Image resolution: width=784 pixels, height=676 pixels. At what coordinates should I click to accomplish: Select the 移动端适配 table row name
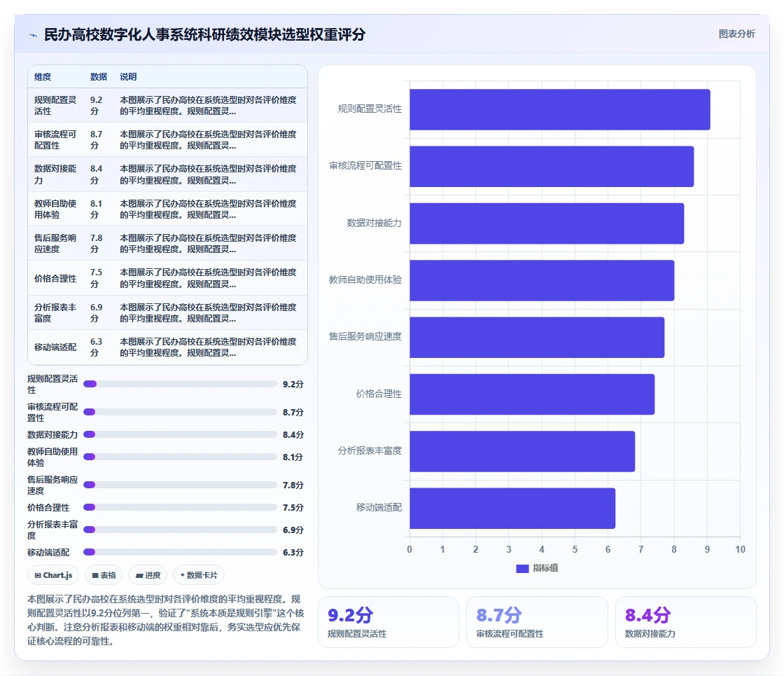click(55, 347)
